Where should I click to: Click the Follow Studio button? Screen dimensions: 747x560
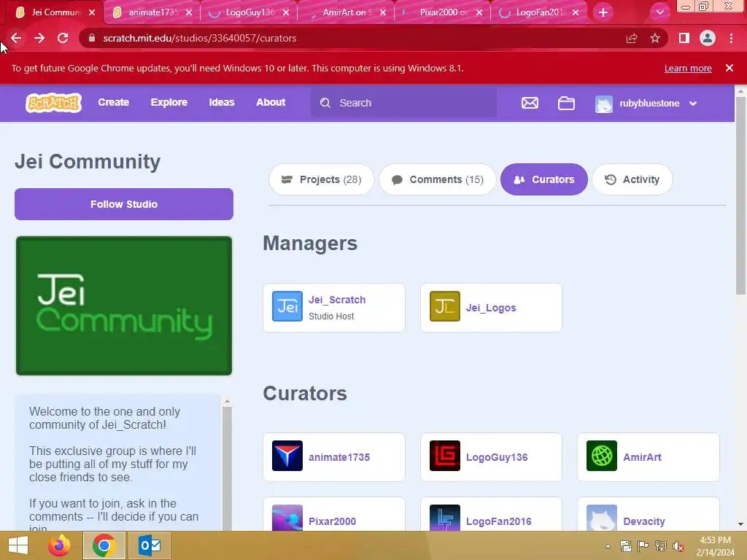124,204
